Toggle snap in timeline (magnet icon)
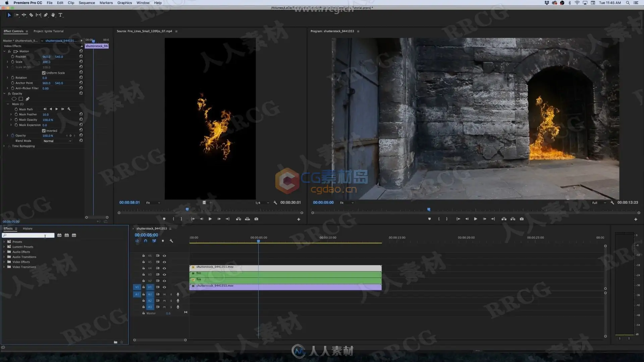The width and height of the screenshot is (644, 362). pyautogui.click(x=146, y=241)
